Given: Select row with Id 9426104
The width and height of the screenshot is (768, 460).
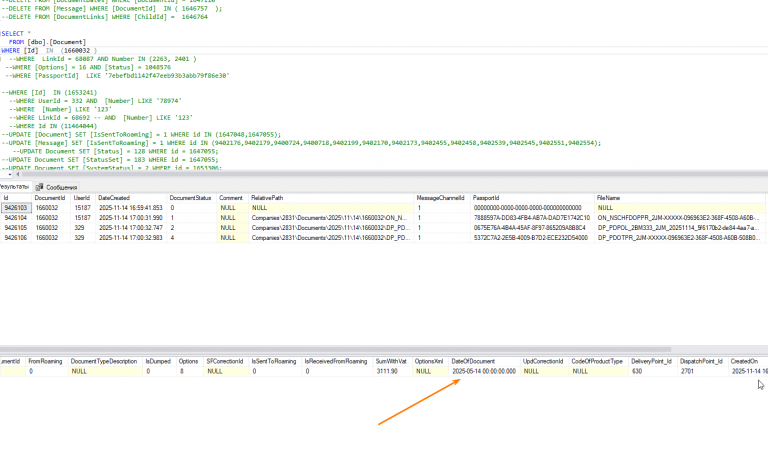Looking at the screenshot, I should click(x=16, y=218).
